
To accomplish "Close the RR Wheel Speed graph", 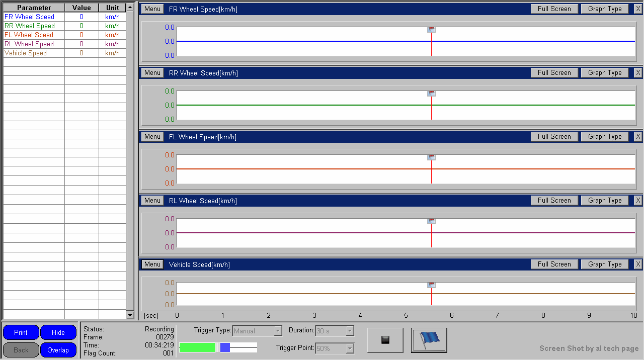I will click(638, 73).
